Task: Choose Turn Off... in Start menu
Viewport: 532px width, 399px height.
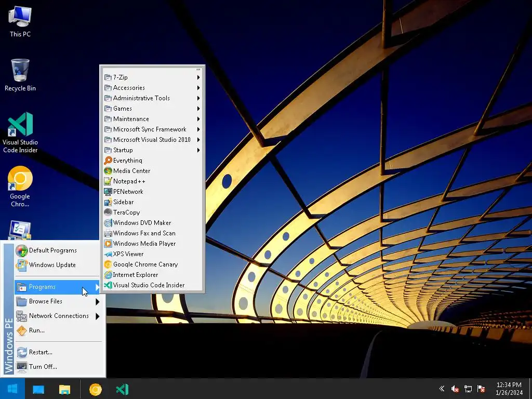Action: pyautogui.click(x=58, y=367)
